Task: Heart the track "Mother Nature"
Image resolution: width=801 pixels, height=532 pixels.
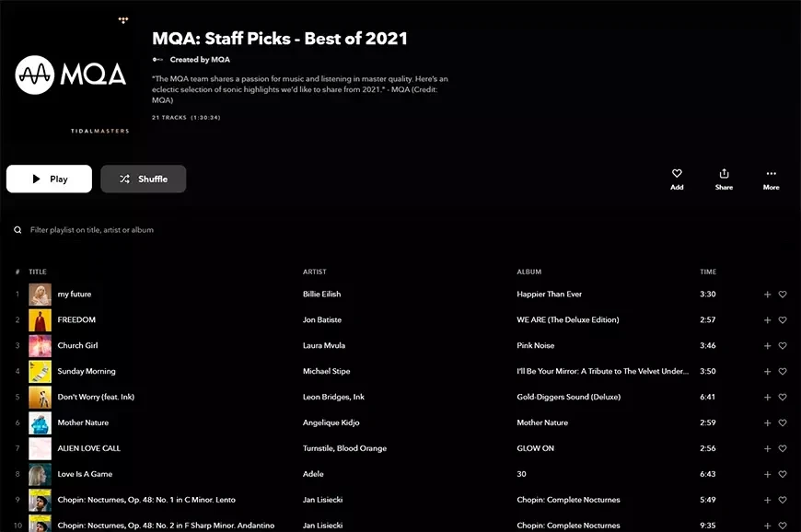Action: coord(782,423)
